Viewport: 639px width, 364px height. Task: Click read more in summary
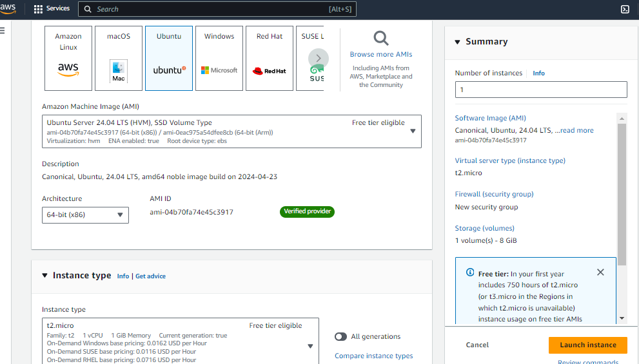(x=576, y=130)
